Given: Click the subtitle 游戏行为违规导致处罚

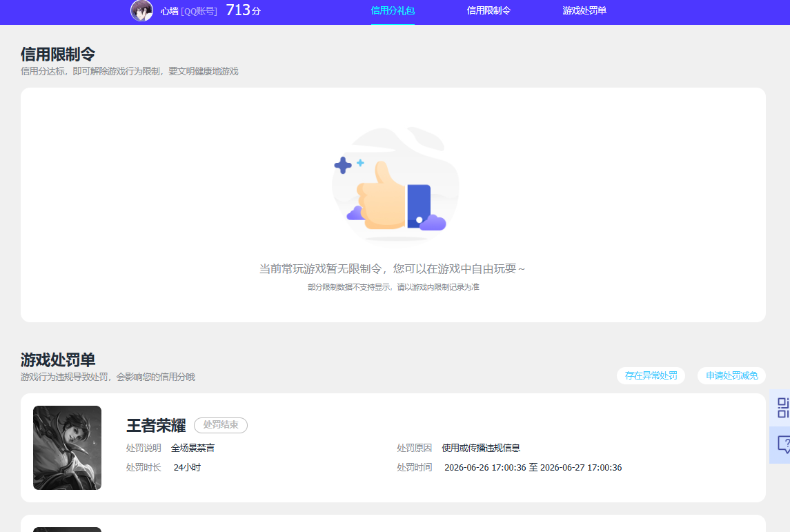Looking at the screenshot, I should coord(63,377).
